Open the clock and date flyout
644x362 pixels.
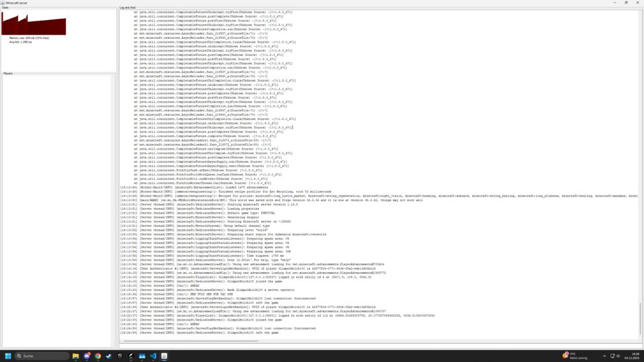point(631,356)
